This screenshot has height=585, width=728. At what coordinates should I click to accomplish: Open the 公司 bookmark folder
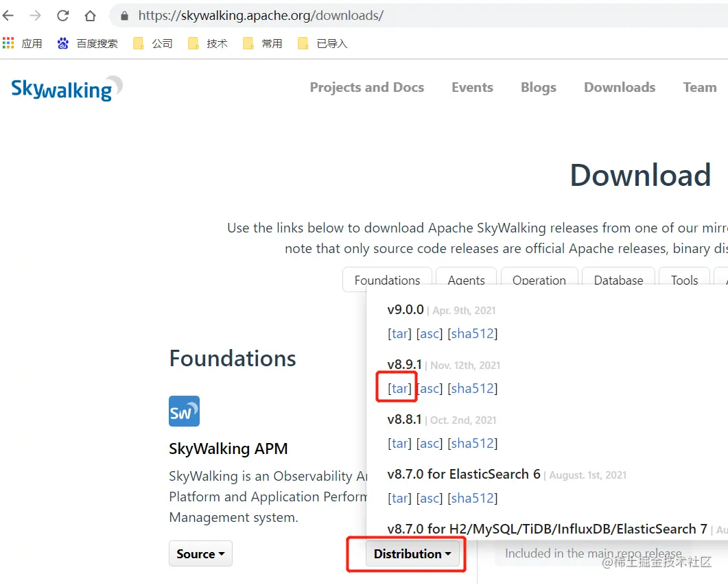(x=153, y=44)
